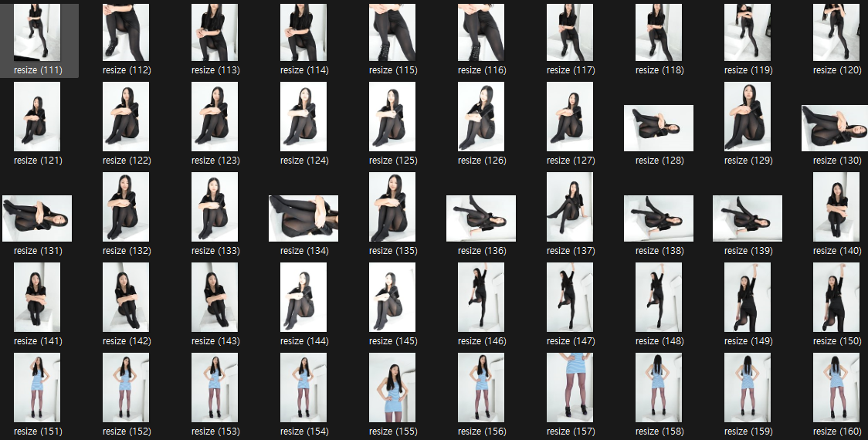Select landscape thumbnail resize (139)
Screen dimensions: 868x440
748,218
